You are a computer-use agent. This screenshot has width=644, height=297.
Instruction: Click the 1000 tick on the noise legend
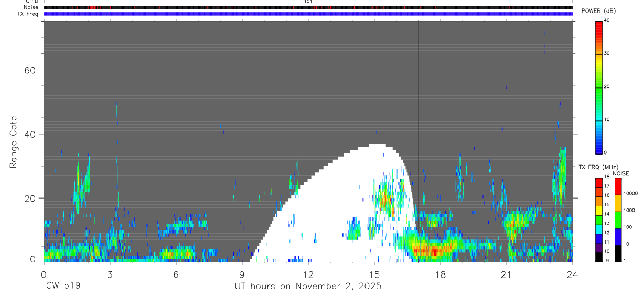coord(629,210)
